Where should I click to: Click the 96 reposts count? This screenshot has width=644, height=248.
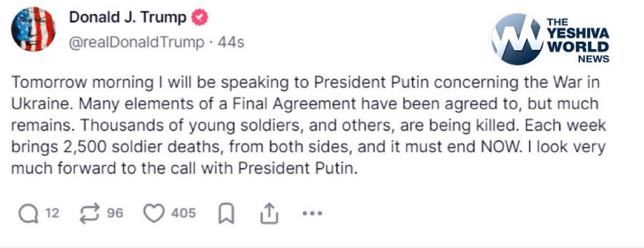115,214
